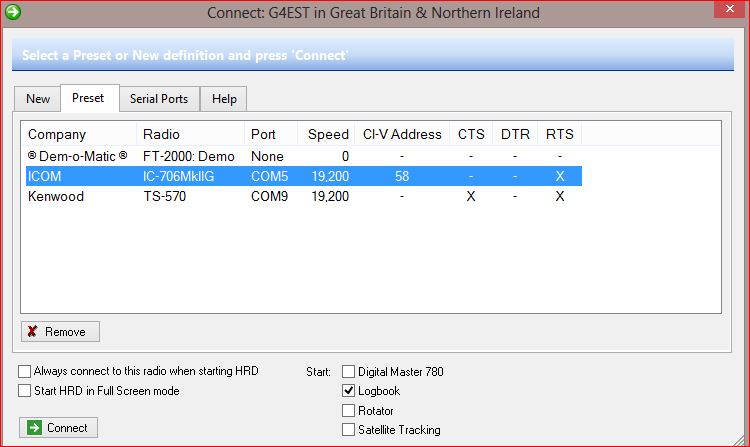Image resolution: width=750 pixels, height=447 pixels.
Task: Remove the selected preset
Action: [x=60, y=332]
